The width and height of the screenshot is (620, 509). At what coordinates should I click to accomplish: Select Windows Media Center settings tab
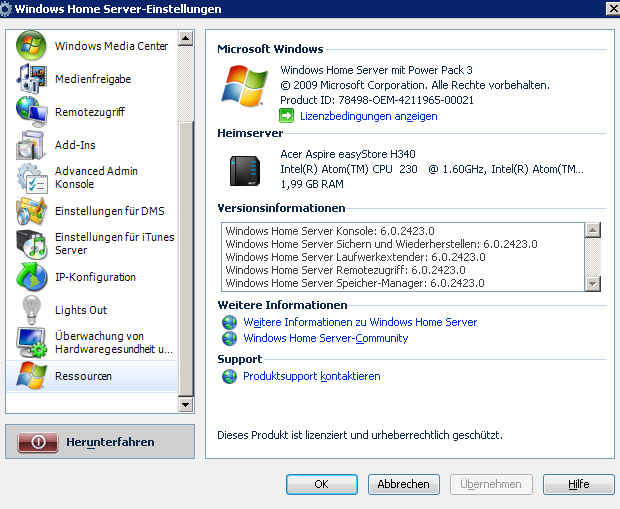pos(92,45)
